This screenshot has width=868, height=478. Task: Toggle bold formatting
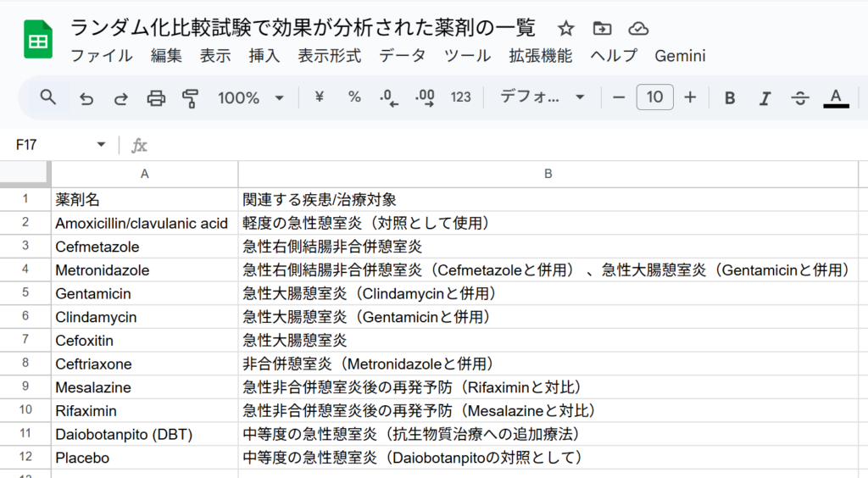tap(729, 98)
